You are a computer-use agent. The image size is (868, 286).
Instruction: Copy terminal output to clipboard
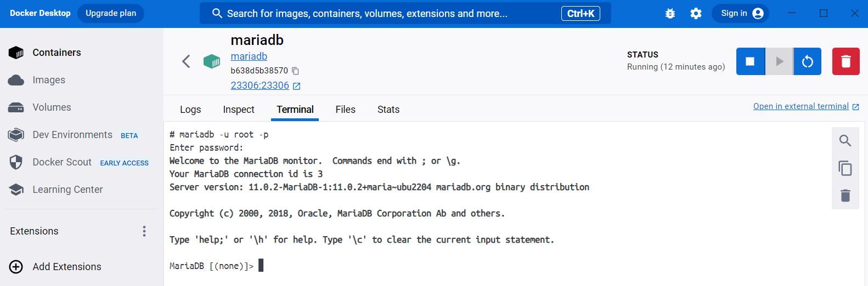[x=846, y=168]
